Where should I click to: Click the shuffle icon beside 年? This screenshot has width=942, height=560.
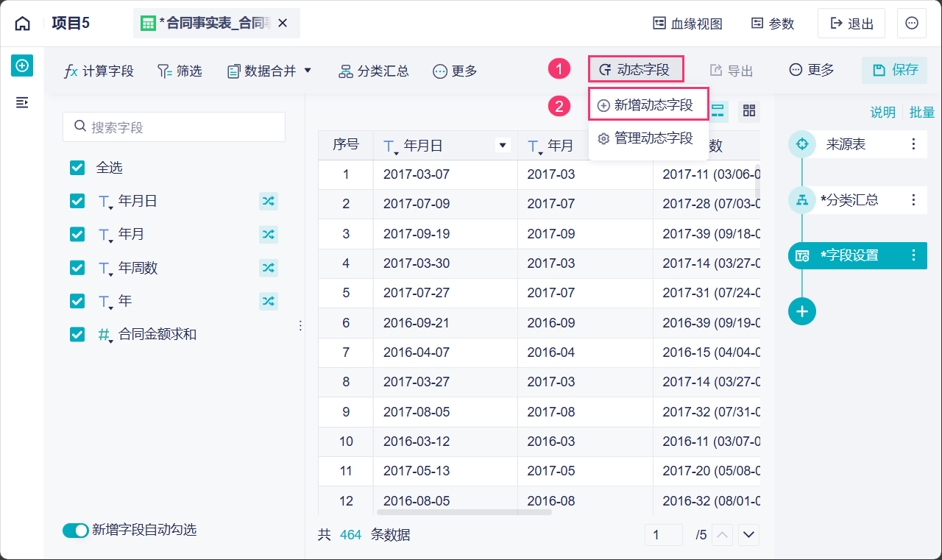coord(269,301)
